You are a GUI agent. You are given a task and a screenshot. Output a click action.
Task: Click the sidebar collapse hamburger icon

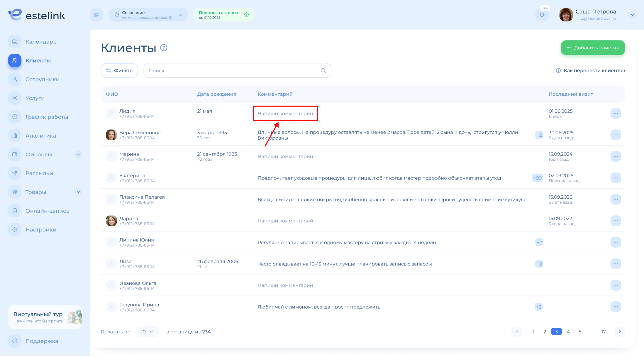tap(96, 15)
